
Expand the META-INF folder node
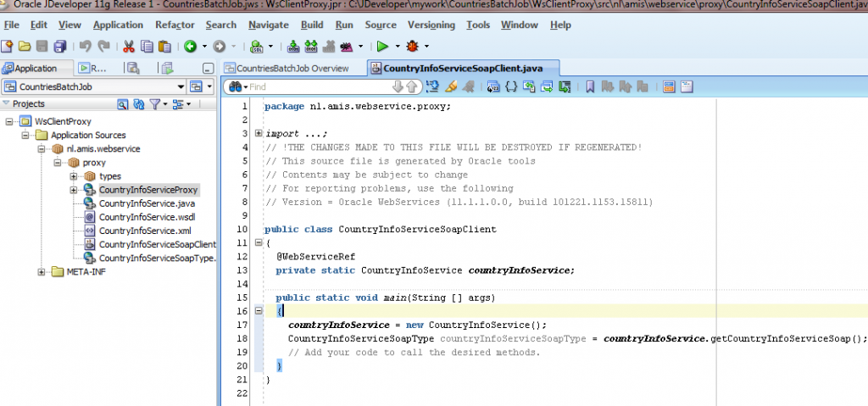pos(42,272)
